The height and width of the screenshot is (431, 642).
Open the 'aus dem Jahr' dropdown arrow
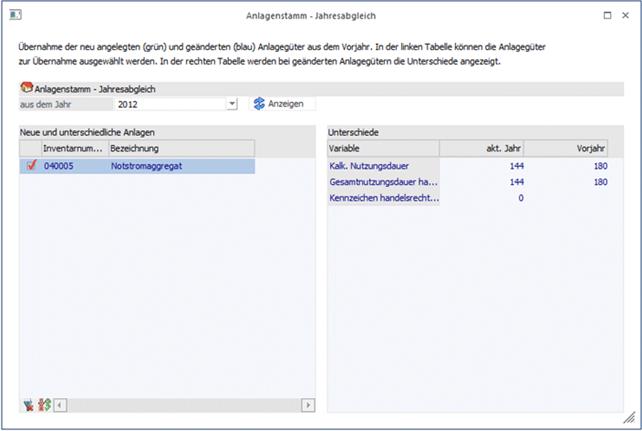231,103
